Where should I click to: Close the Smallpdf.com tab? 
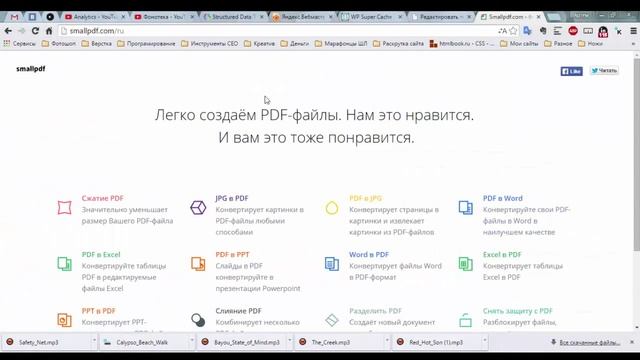pyautogui.click(x=539, y=17)
